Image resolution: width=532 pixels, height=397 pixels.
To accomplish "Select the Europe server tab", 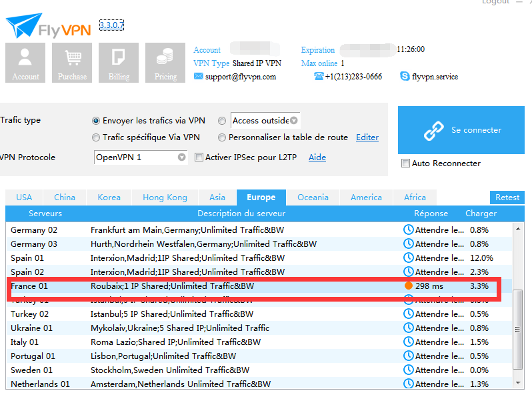I will pos(261,197).
